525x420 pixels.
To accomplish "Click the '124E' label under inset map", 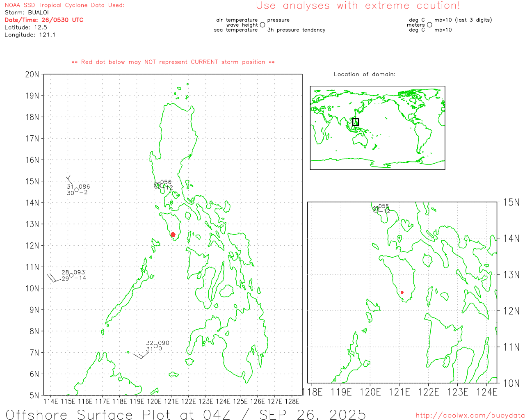I will (x=487, y=393).
